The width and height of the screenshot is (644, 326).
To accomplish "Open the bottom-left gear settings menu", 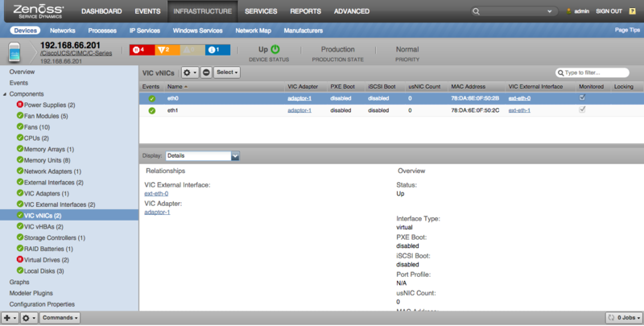I will pos(29,318).
